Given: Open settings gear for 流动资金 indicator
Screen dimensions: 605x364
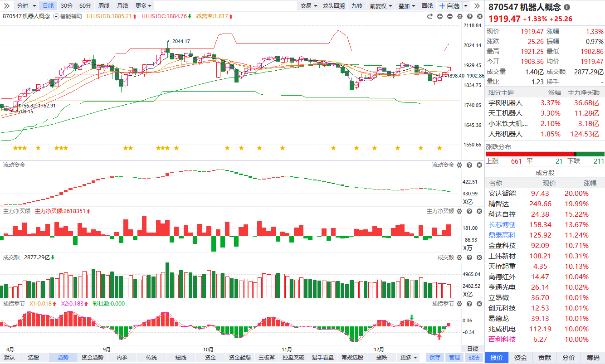Looking at the screenshot, I should pos(459,165).
